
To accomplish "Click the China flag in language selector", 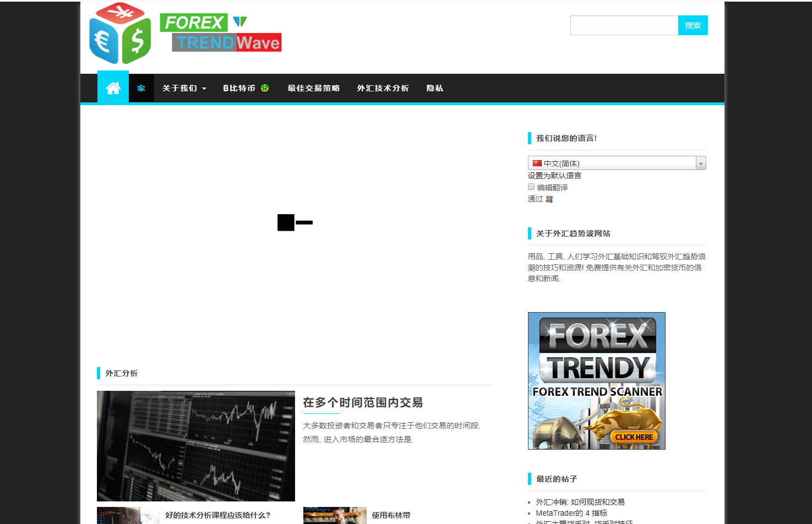I will pos(537,163).
